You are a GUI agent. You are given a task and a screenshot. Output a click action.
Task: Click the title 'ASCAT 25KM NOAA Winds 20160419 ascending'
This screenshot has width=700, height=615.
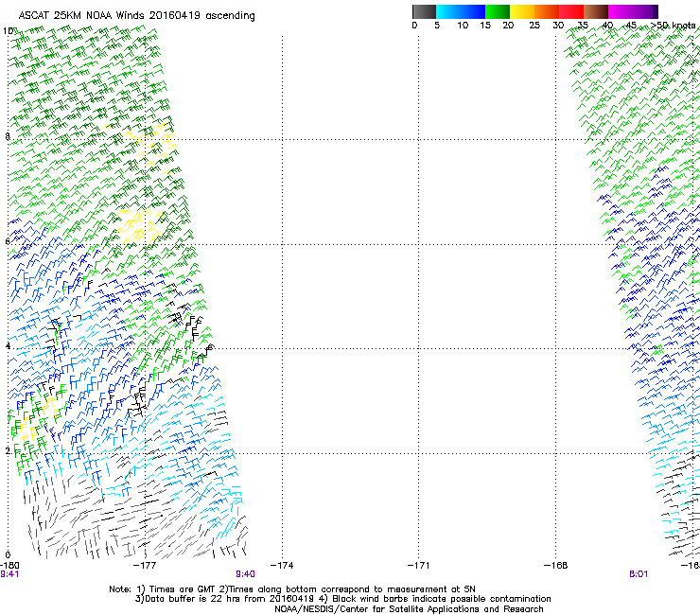[136, 16]
